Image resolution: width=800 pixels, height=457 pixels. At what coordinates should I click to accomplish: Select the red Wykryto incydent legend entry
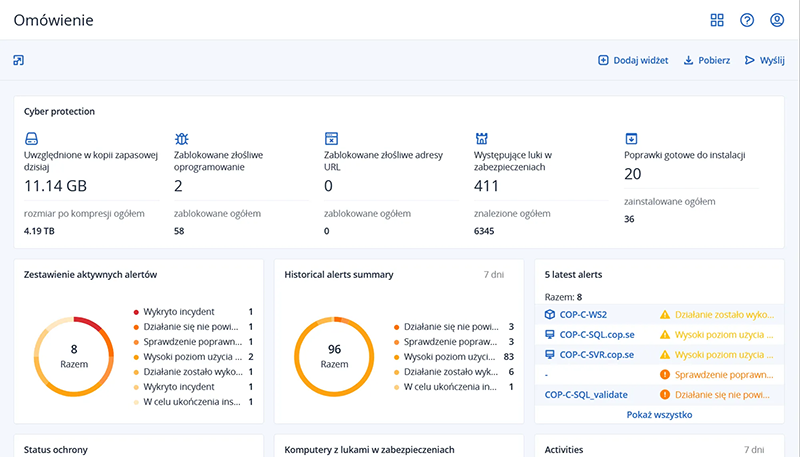pos(193,312)
